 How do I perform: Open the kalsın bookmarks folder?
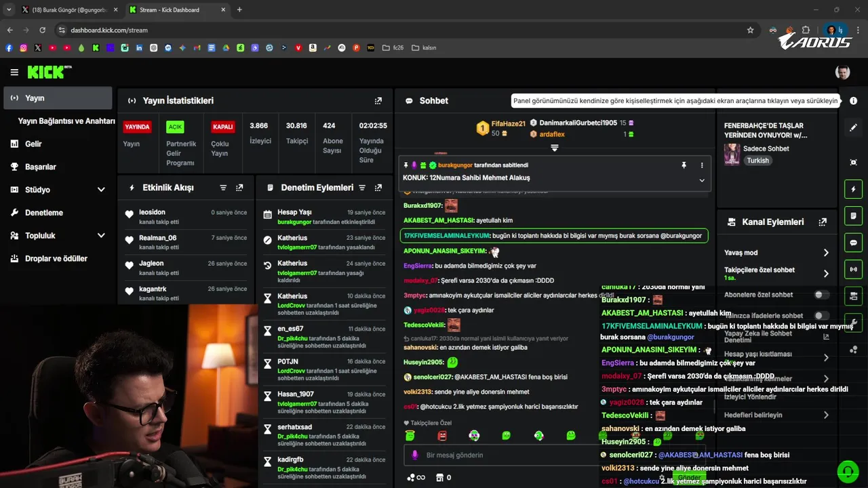(x=424, y=48)
